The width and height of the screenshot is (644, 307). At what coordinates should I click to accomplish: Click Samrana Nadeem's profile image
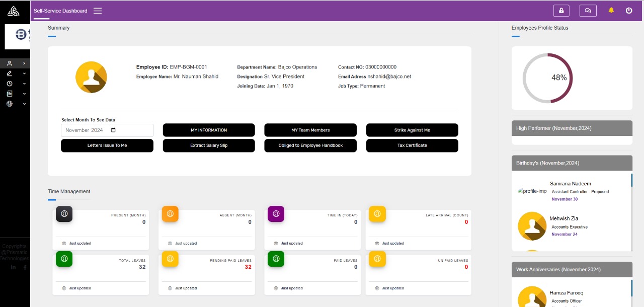(x=532, y=191)
